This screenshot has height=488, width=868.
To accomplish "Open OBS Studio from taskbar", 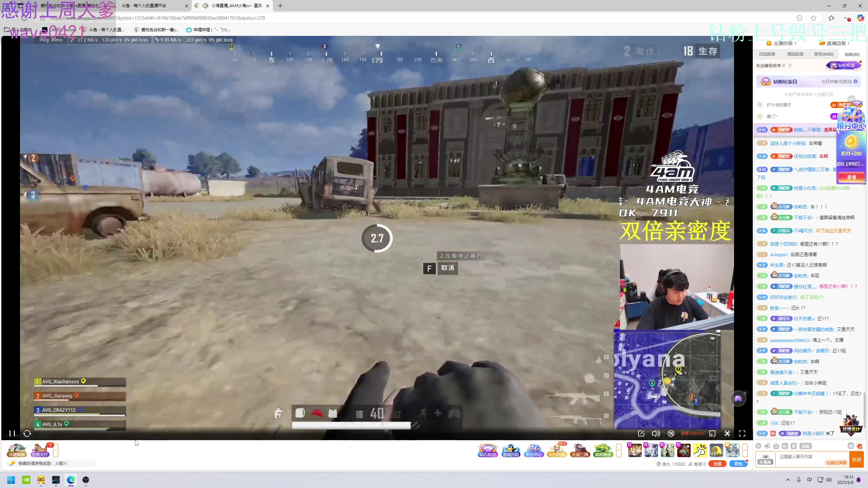I will coord(86,480).
